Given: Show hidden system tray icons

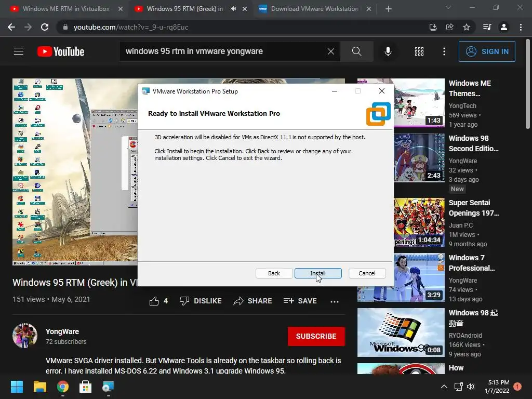Looking at the screenshot, I should [444, 387].
